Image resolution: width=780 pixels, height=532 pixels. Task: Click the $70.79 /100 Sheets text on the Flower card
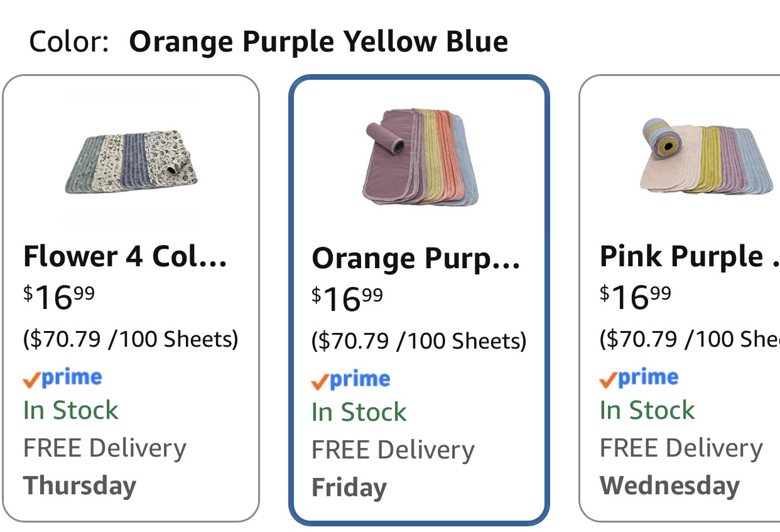coord(131,339)
